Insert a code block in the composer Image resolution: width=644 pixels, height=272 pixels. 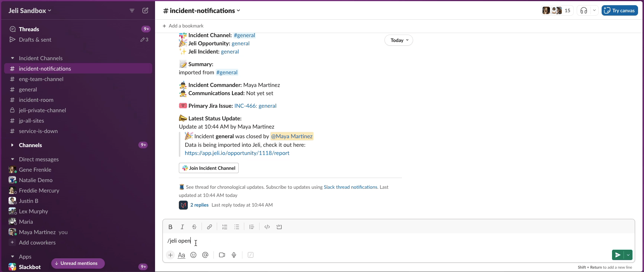coord(279,227)
